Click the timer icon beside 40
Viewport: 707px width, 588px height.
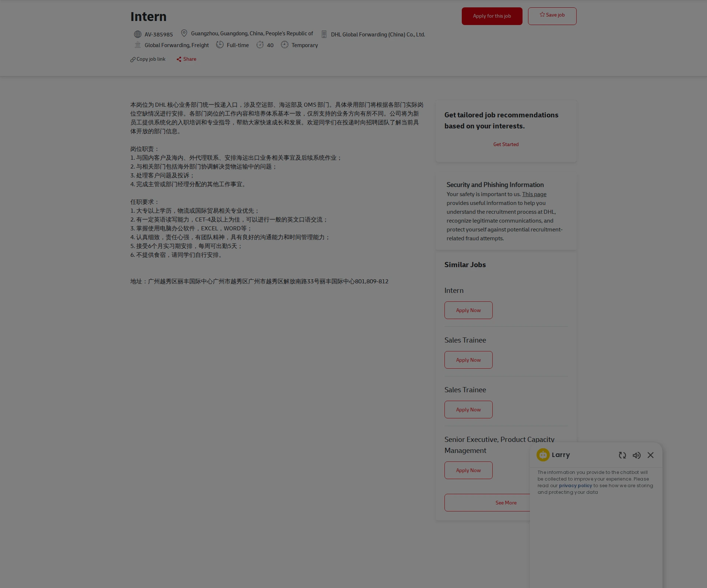click(x=260, y=45)
